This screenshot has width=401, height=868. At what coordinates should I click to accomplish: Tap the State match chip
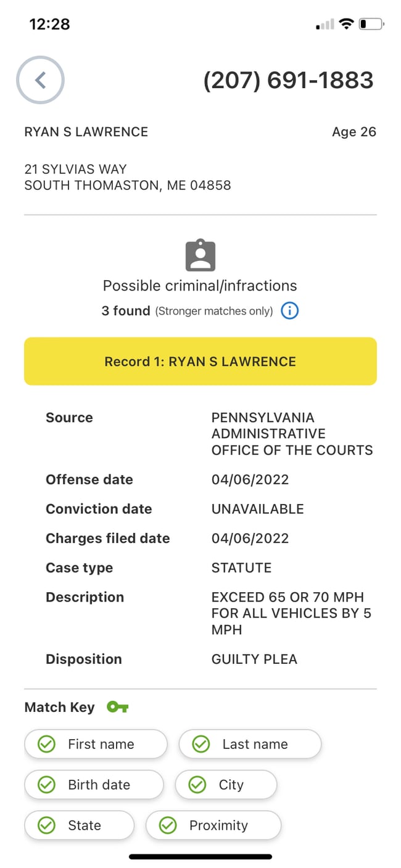coord(79,825)
